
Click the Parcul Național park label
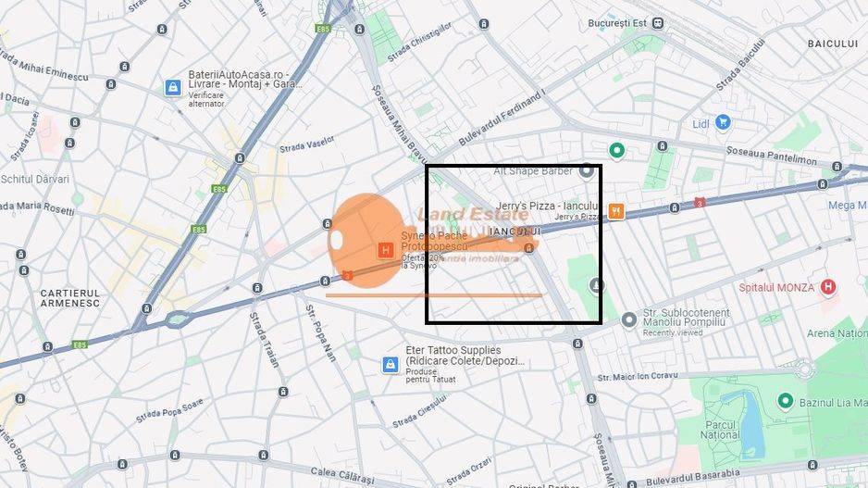click(720, 430)
